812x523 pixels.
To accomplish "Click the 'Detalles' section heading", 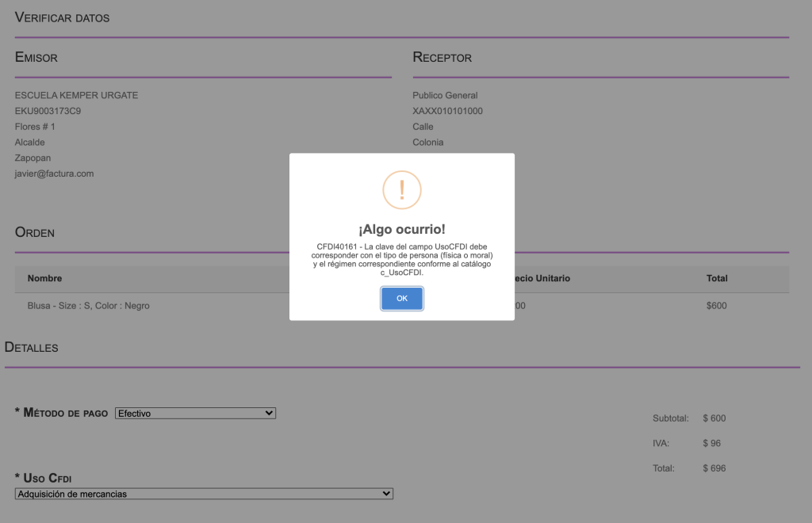I will click(32, 348).
